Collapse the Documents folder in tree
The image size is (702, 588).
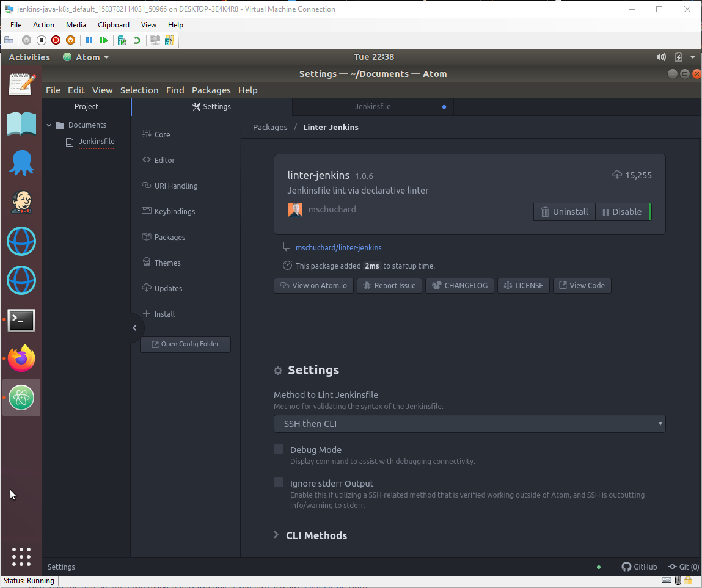coord(49,125)
